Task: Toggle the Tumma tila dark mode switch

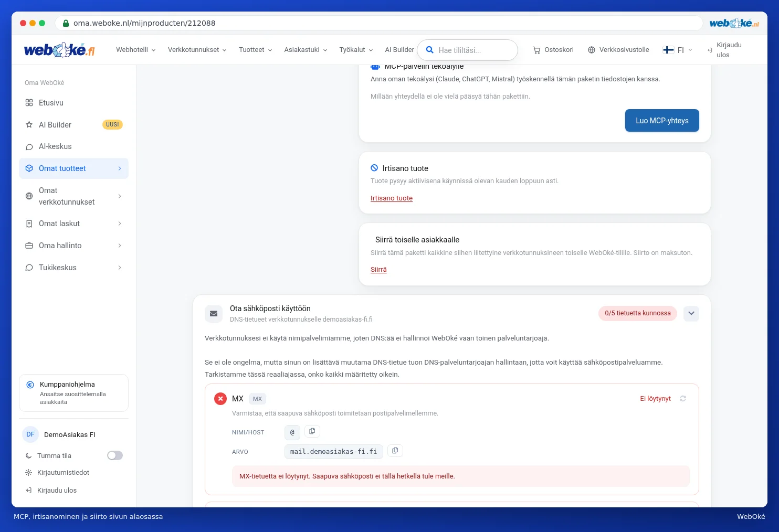Action: click(115, 455)
